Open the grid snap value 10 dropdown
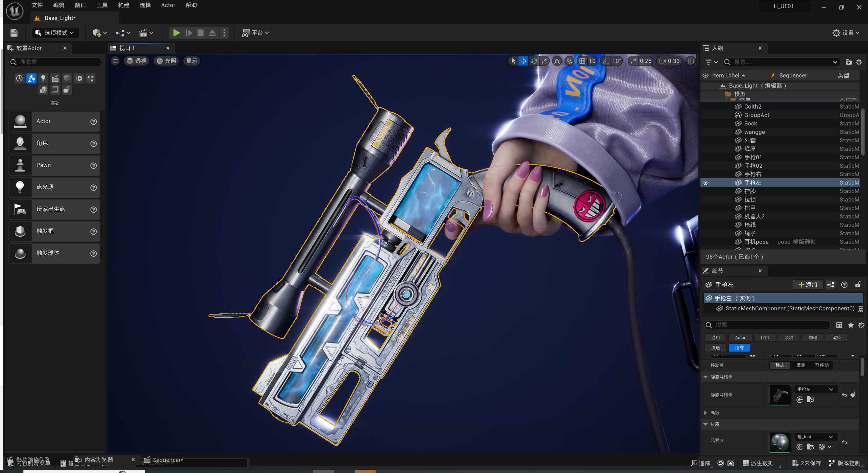The image size is (868, 473). point(592,61)
